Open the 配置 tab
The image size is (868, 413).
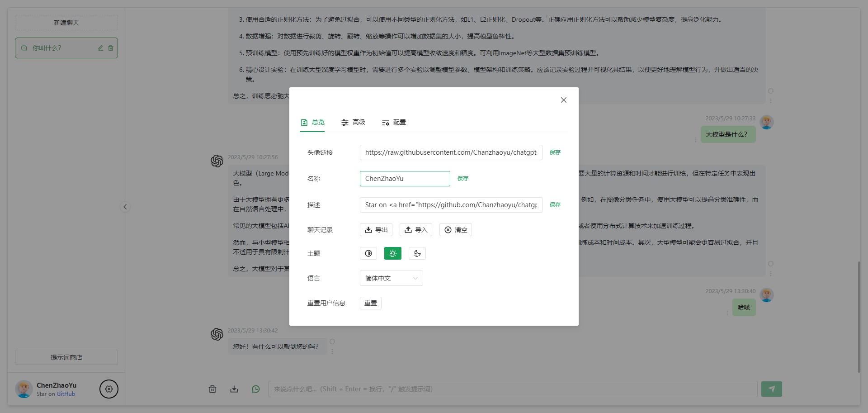pyautogui.click(x=394, y=122)
